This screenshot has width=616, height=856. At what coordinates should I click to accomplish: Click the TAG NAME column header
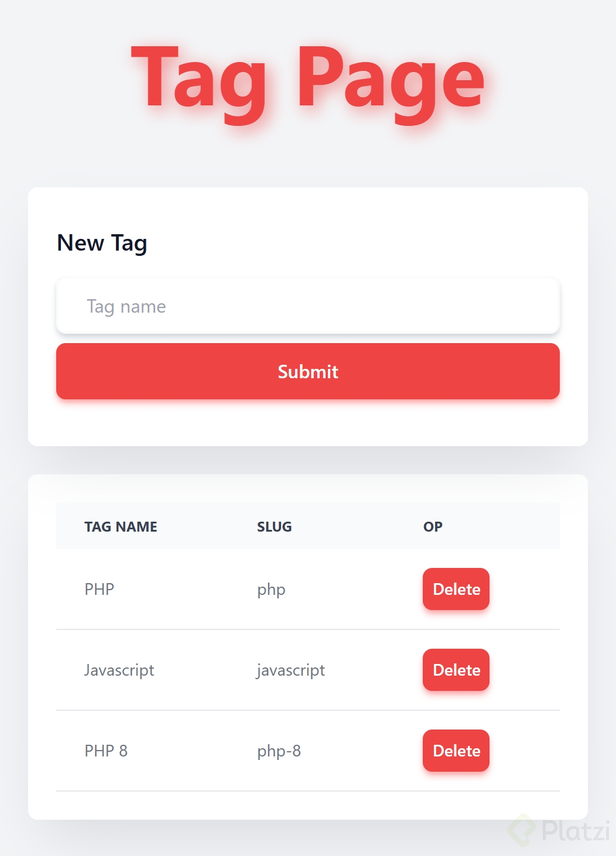pyautogui.click(x=121, y=527)
